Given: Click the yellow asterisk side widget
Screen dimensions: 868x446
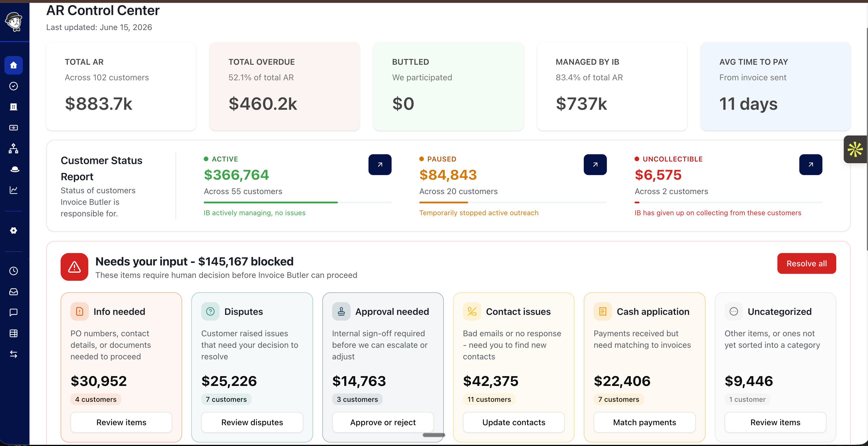Looking at the screenshot, I should (855, 149).
